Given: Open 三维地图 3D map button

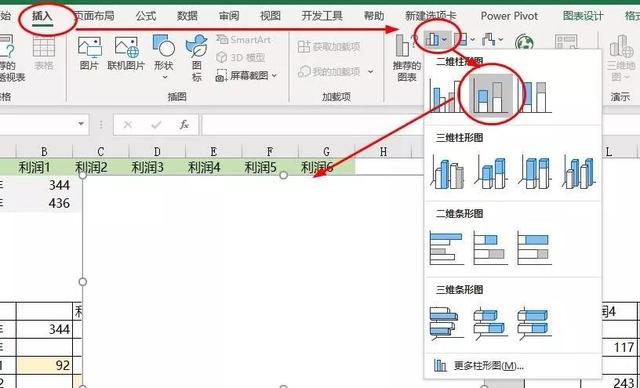Looking at the screenshot, I should [621, 58].
